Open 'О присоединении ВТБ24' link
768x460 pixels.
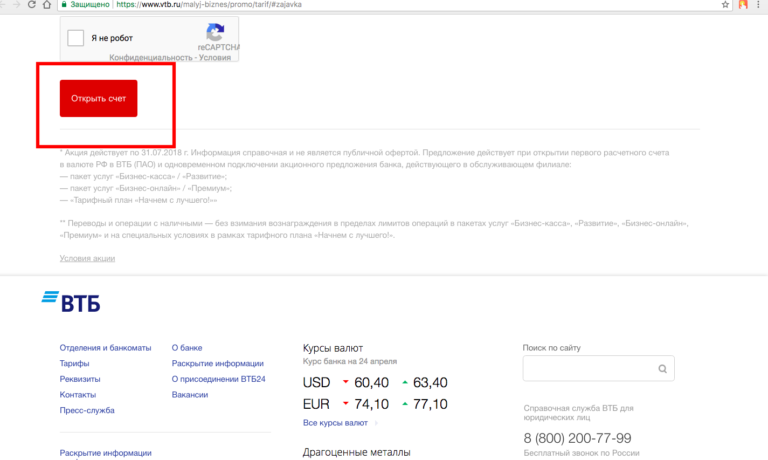point(217,379)
